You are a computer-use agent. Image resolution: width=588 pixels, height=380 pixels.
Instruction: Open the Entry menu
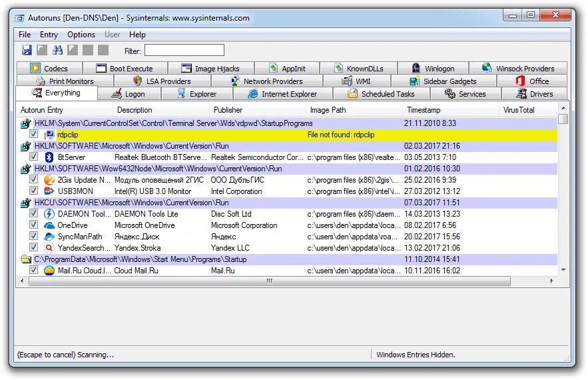(49, 35)
